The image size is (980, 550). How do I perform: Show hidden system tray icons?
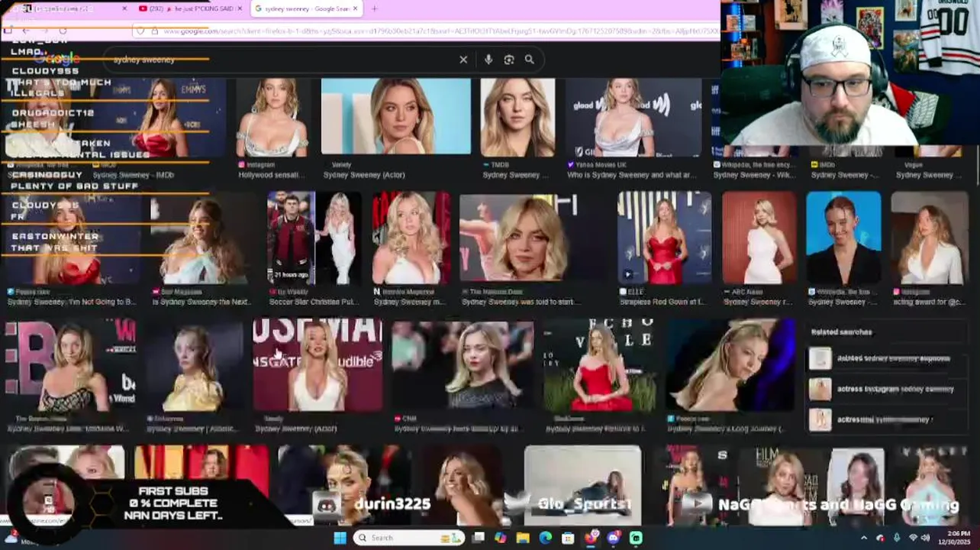pyautogui.click(x=865, y=538)
